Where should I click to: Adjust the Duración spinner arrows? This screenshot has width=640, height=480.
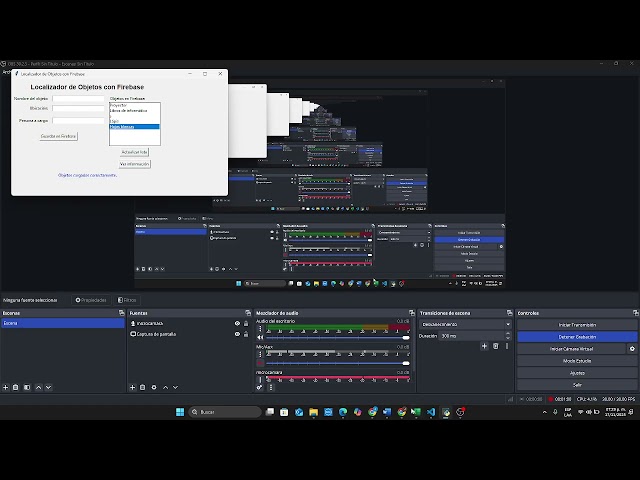pyautogui.click(x=508, y=336)
